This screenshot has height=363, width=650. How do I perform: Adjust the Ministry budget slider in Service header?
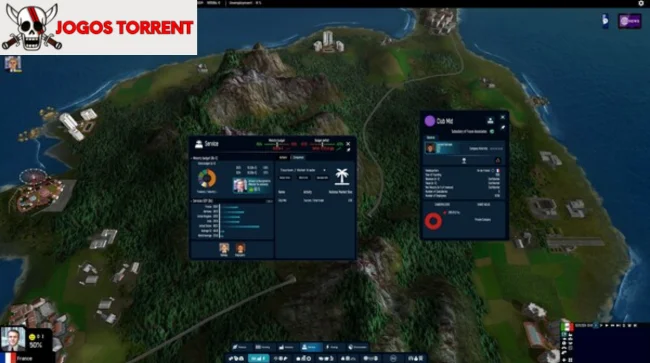click(277, 144)
